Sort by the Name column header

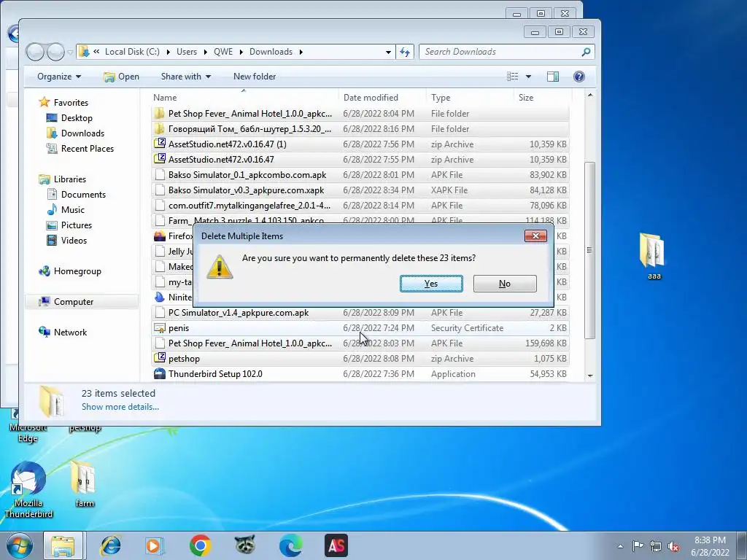point(244,97)
